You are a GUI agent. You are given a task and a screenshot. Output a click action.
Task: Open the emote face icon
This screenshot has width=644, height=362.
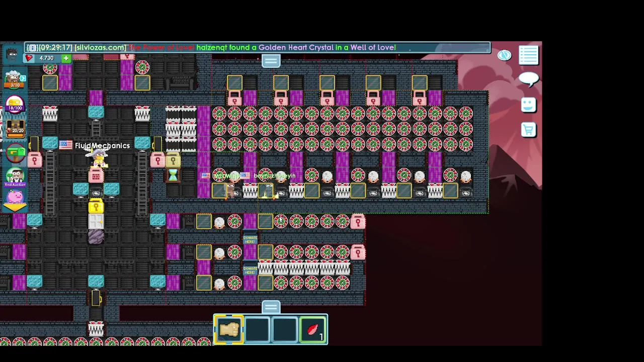click(x=528, y=105)
